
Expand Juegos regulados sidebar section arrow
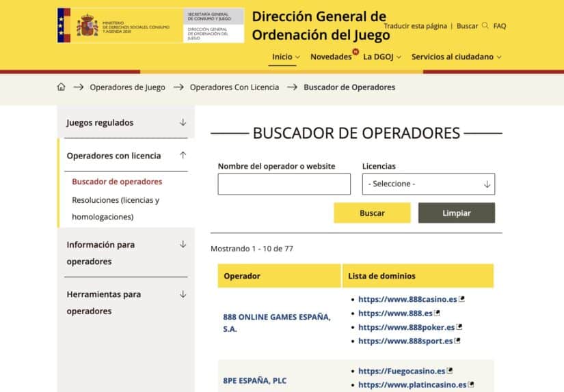[183, 122]
